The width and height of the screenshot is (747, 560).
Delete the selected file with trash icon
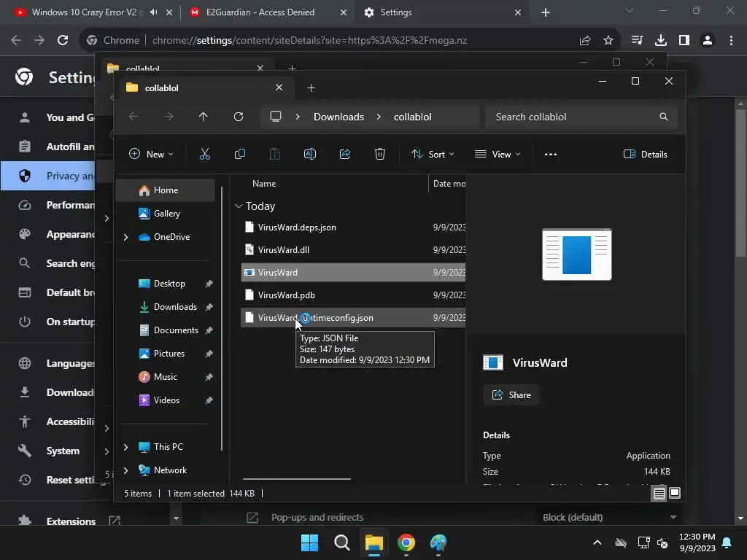click(x=379, y=154)
